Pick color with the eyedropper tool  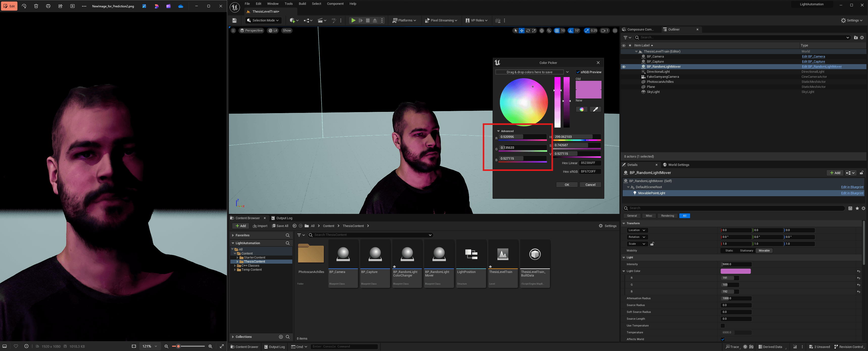(x=595, y=109)
